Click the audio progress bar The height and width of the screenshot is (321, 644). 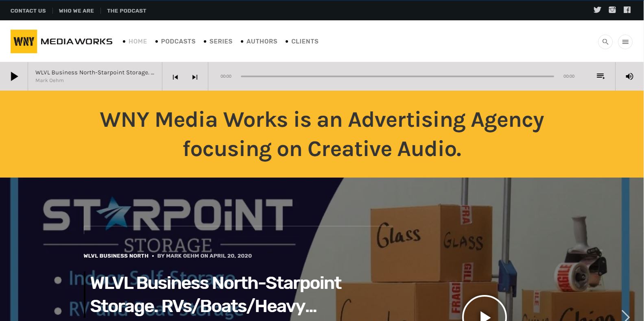click(x=397, y=76)
